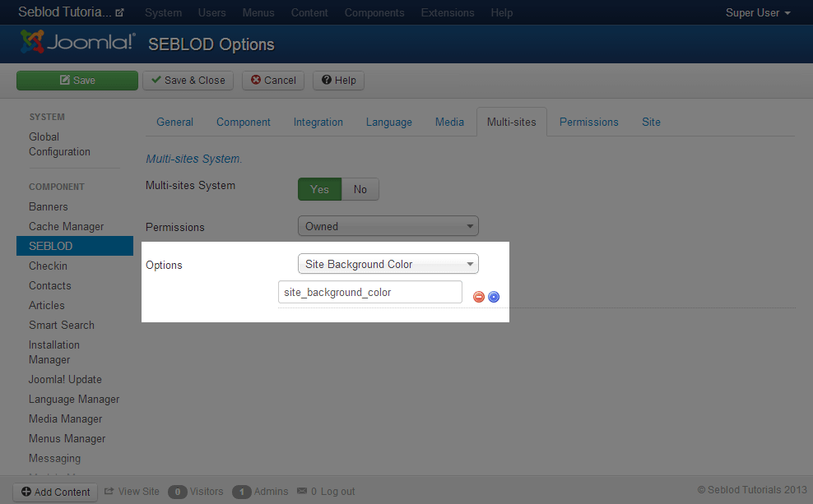Screen dimensions: 813x504
Task: Open the Help menu in top bar
Action: tap(502, 13)
